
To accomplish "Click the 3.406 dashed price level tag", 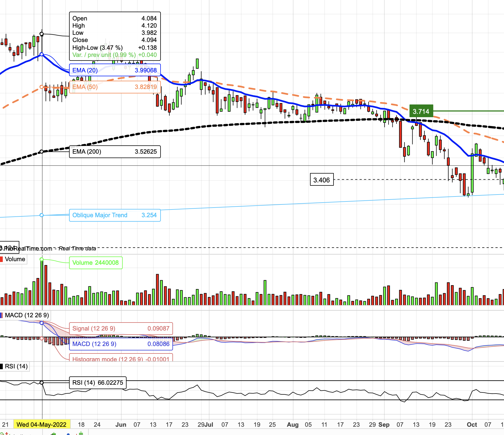I will pyautogui.click(x=322, y=180).
